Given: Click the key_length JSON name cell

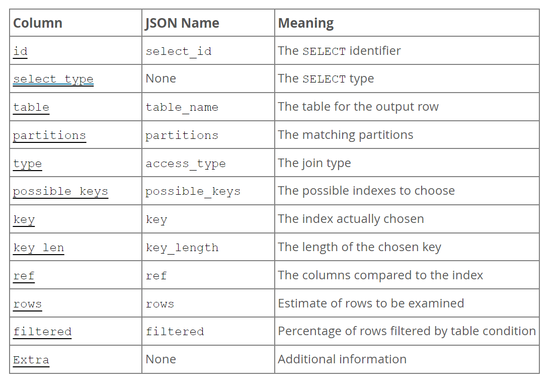Looking at the screenshot, I should (182, 248).
